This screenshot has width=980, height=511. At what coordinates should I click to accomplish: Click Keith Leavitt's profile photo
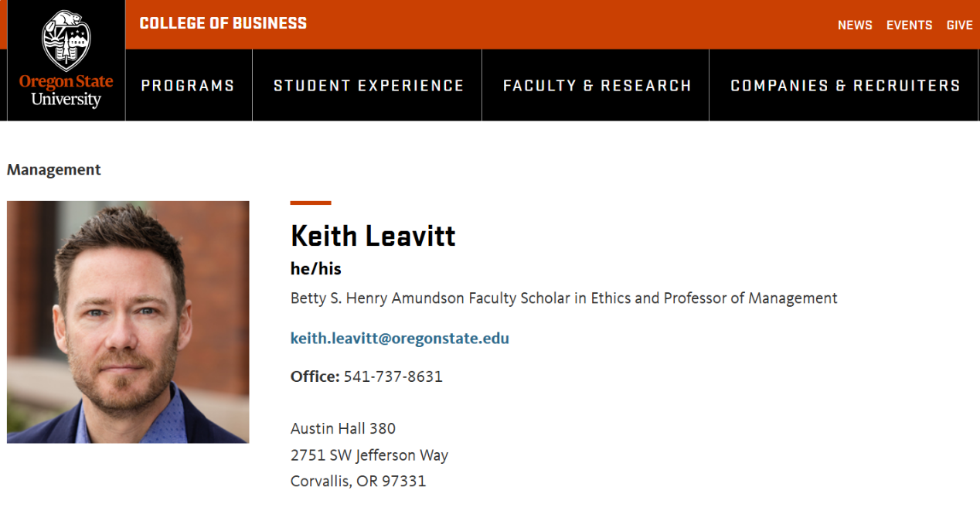tap(128, 322)
